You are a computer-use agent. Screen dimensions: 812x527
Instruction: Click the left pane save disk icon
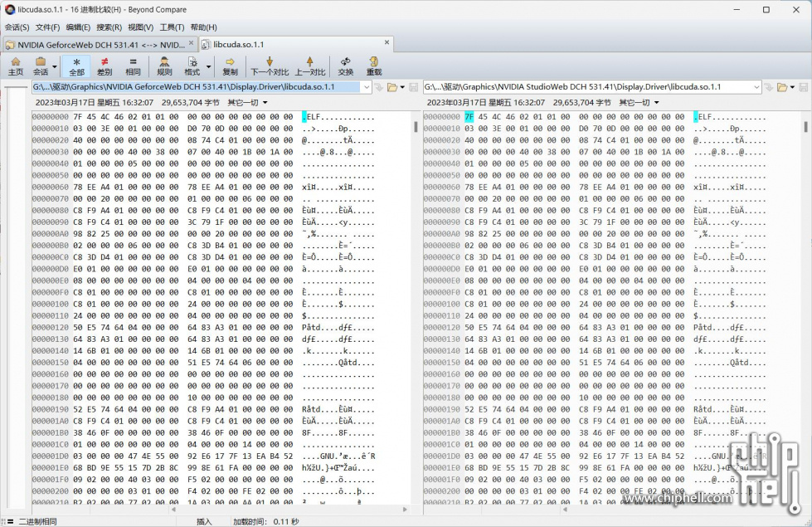point(413,87)
